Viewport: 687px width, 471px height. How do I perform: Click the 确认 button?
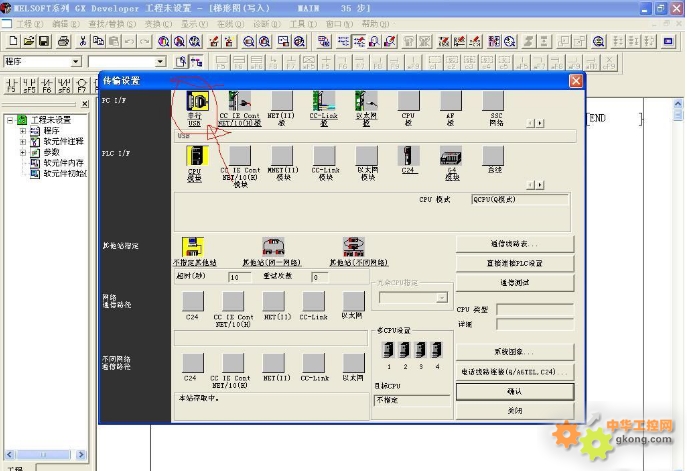pyautogui.click(x=515, y=392)
